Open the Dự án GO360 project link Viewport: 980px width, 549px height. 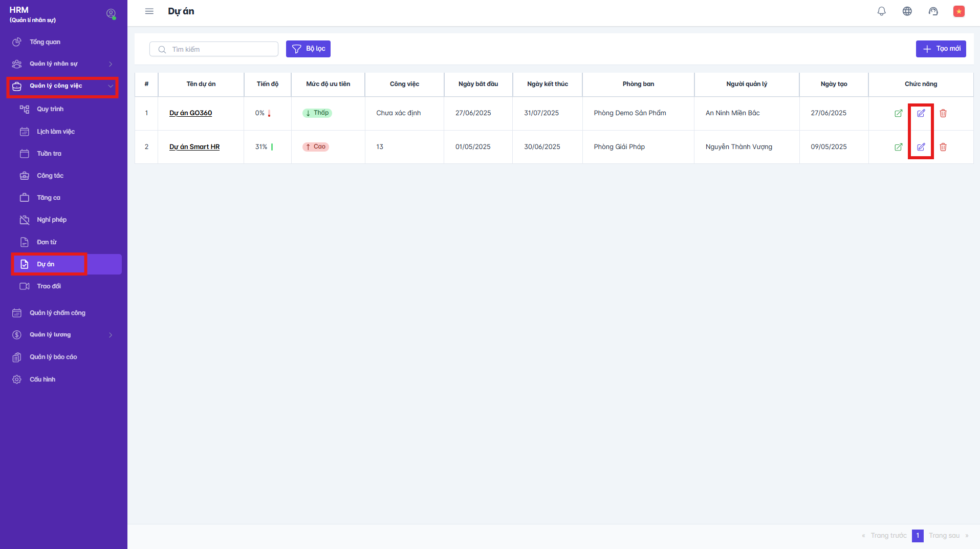pyautogui.click(x=190, y=113)
